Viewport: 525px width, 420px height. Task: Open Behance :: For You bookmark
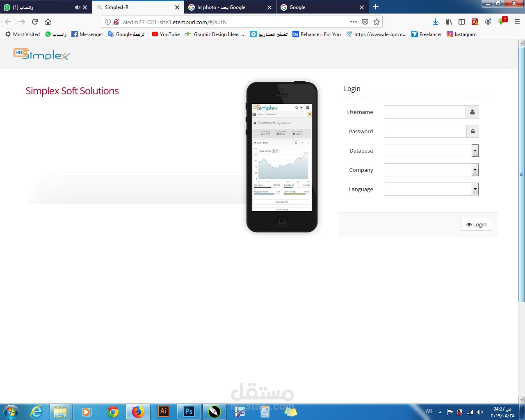tap(317, 34)
